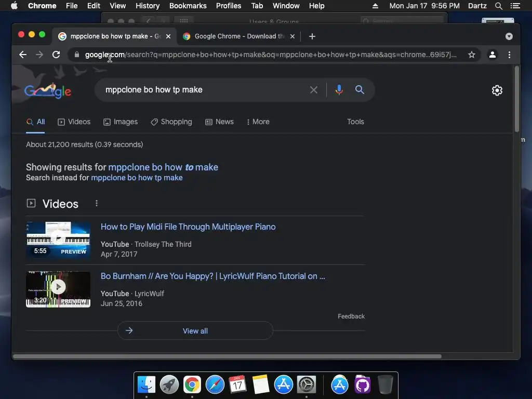Clear the search box with the X icon
The image size is (532, 399).
coord(314,90)
